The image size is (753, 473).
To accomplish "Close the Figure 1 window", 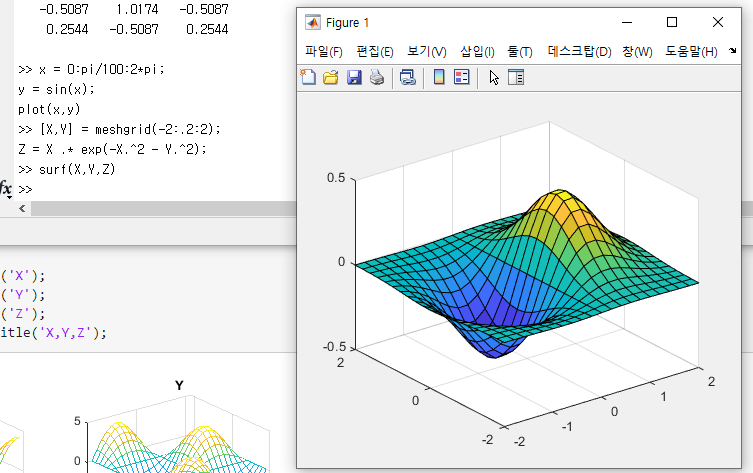I will click(717, 23).
